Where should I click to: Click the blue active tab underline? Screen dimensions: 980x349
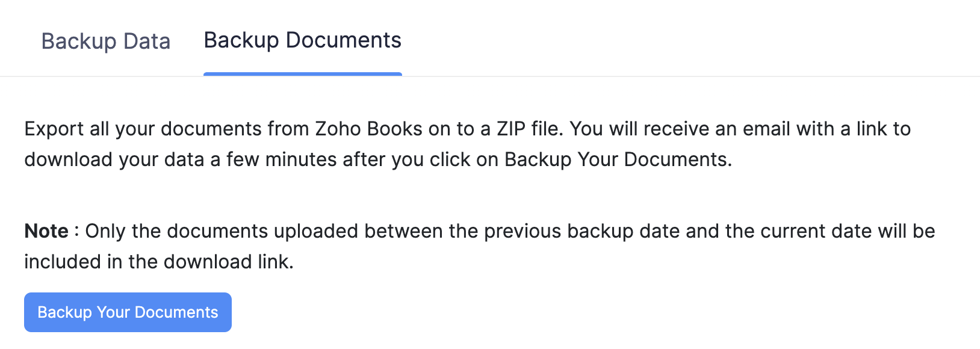coord(303,73)
